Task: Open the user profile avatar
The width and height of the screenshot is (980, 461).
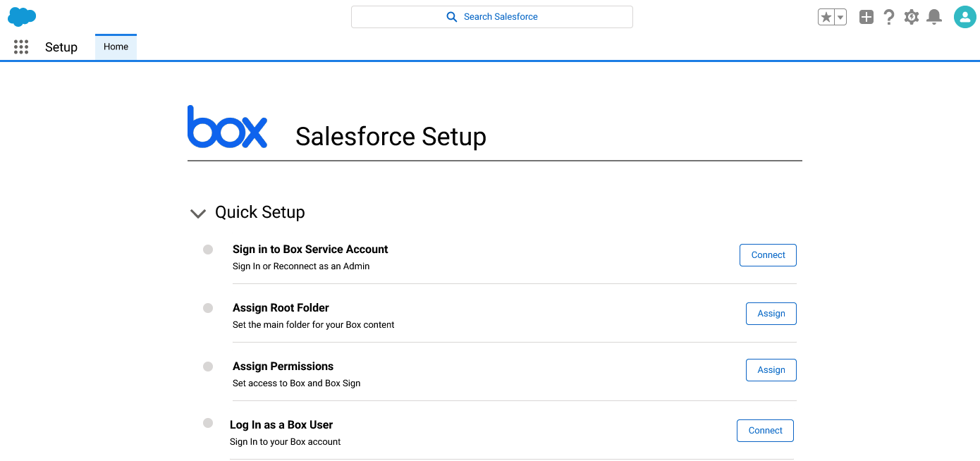Action: point(964,17)
